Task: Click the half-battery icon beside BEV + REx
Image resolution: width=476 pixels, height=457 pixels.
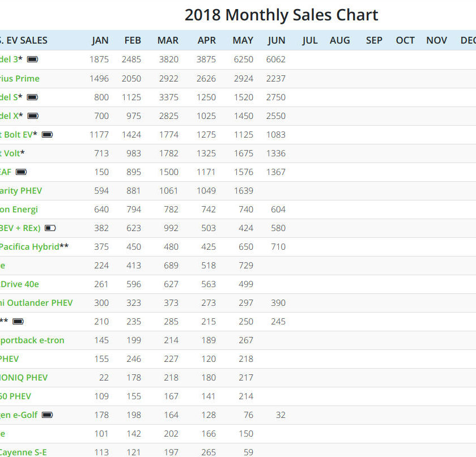Action: [50, 228]
